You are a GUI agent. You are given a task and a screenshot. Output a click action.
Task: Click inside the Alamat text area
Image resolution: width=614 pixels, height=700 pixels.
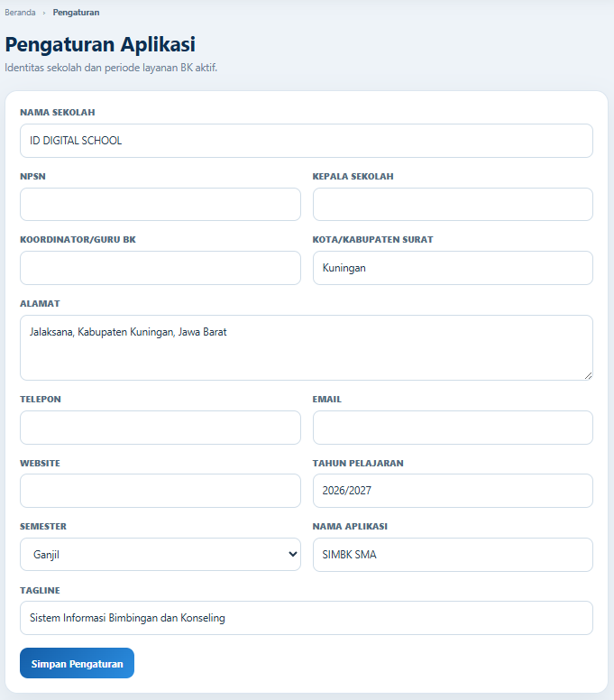tap(307, 348)
